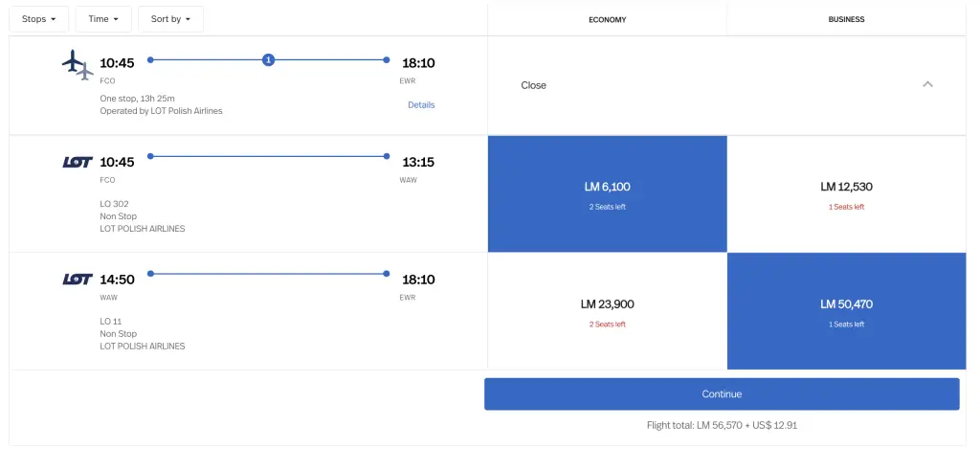Switch to the Business tab
980x449 pixels.
tap(846, 19)
